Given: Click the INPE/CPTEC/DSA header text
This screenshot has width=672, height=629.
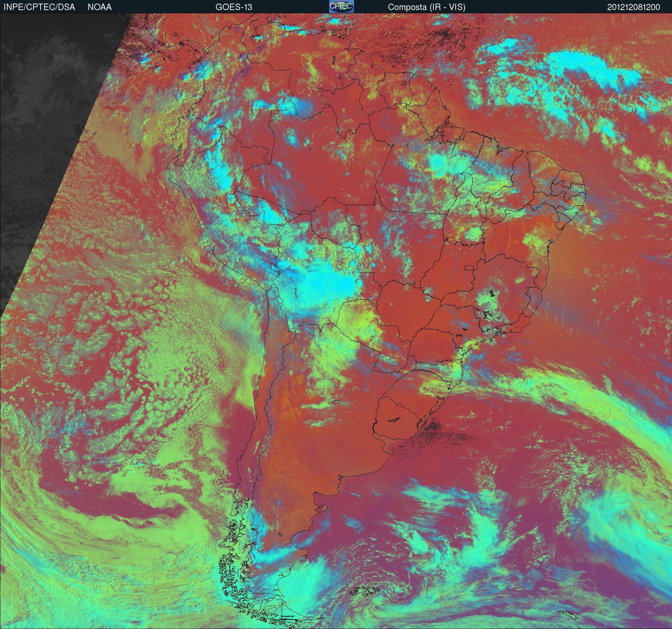Looking at the screenshot, I should point(39,7).
